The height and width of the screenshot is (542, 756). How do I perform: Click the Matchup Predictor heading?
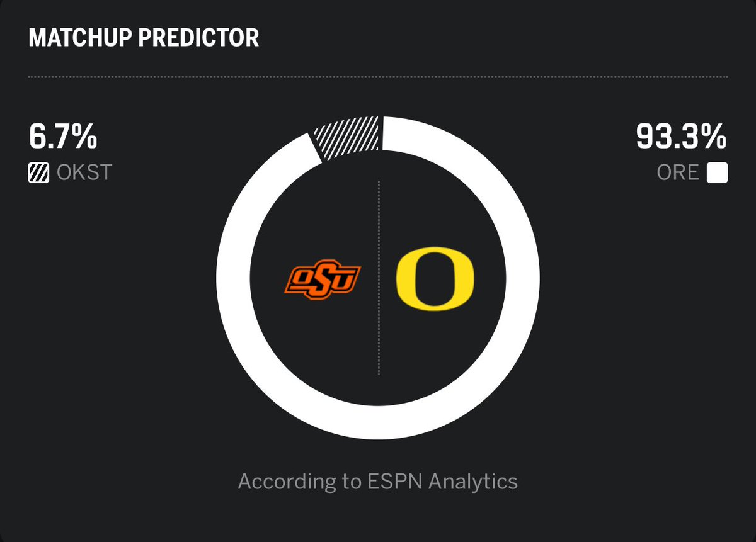click(144, 38)
